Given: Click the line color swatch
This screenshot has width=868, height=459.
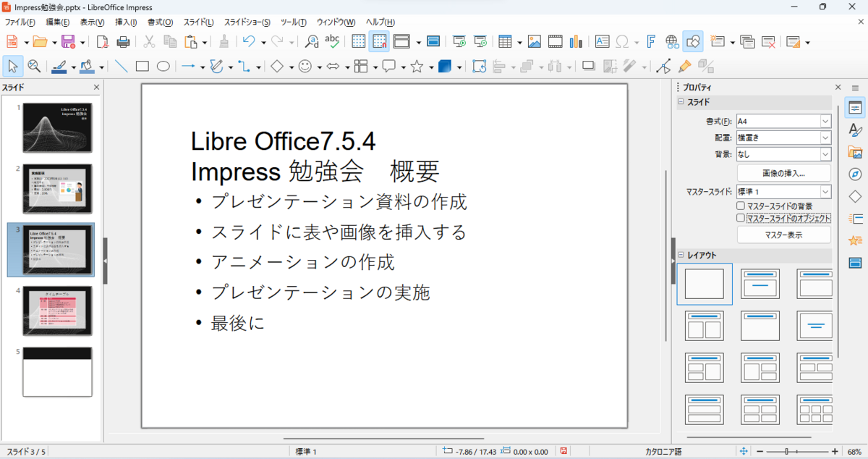Looking at the screenshot, I should 59,67.
